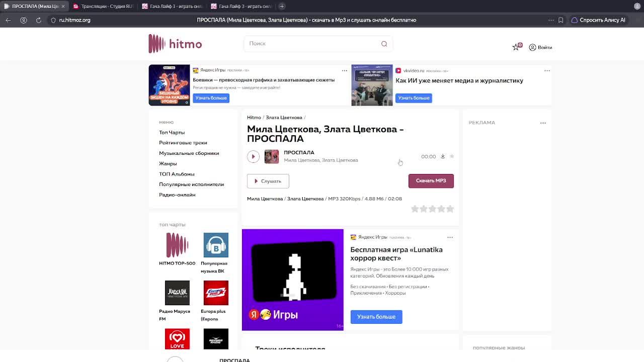Click the Hitmo breadcrumb link

[x=254, y=117]
